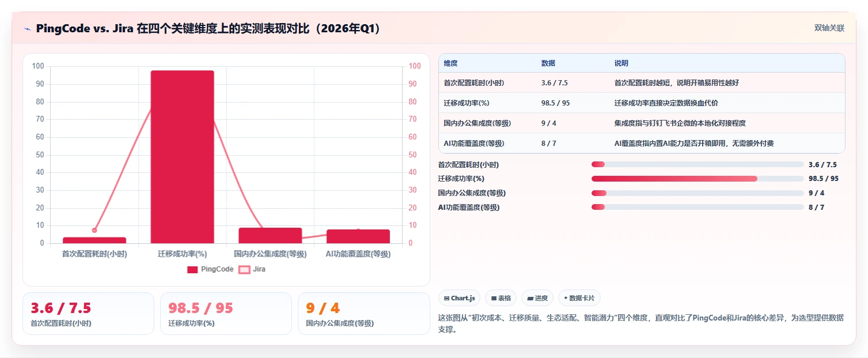868x358 pixels.
Task: Click the chart x-axis label AI功能覆盖度(等级)
Action: 358,254
